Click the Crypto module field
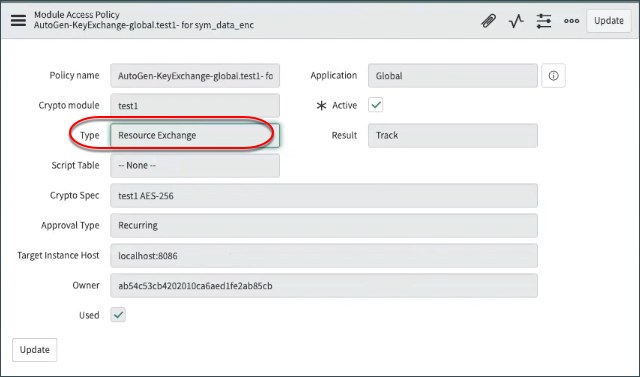640x377 pixels. click(x=195, y=106)
